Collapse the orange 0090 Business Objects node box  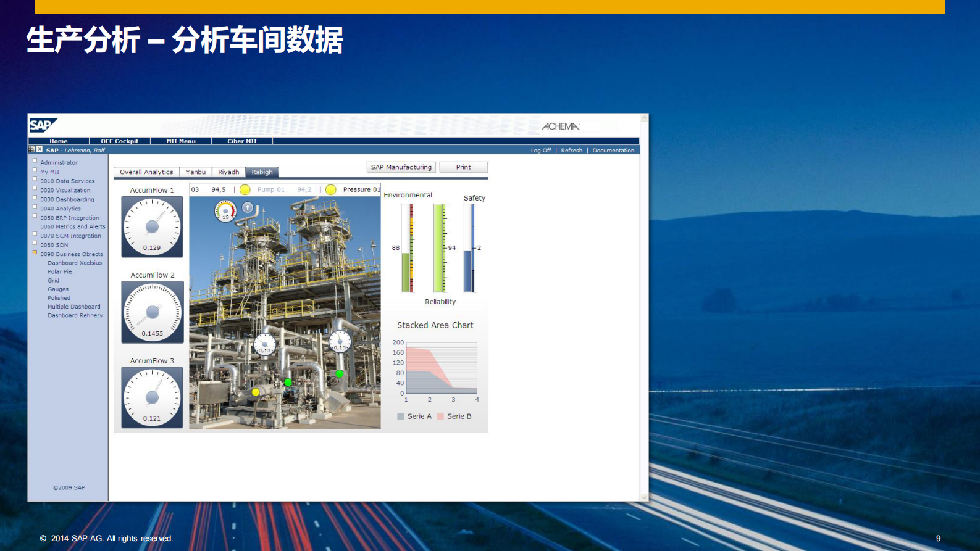[35, 252]
